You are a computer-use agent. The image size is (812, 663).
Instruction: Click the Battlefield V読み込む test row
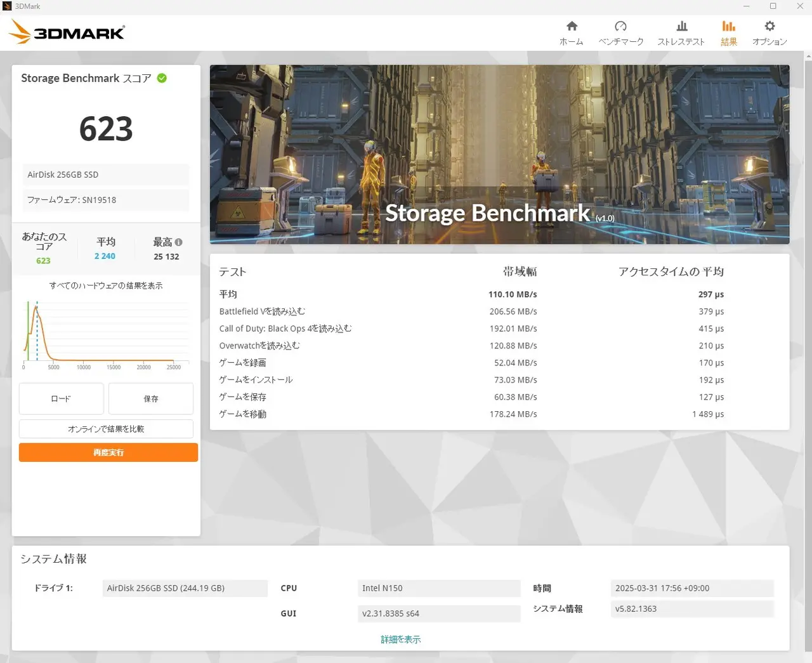[x=377, y=312]
